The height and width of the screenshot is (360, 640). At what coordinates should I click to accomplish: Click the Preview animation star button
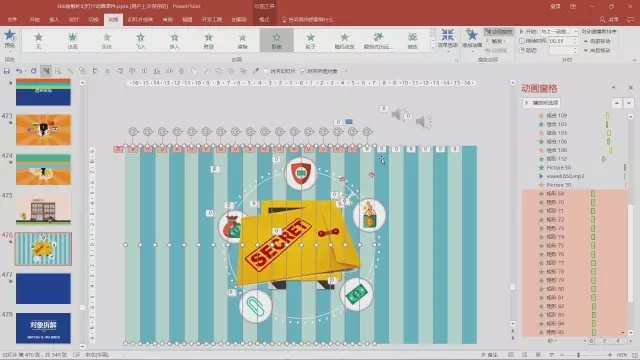(x=10, y=39)
